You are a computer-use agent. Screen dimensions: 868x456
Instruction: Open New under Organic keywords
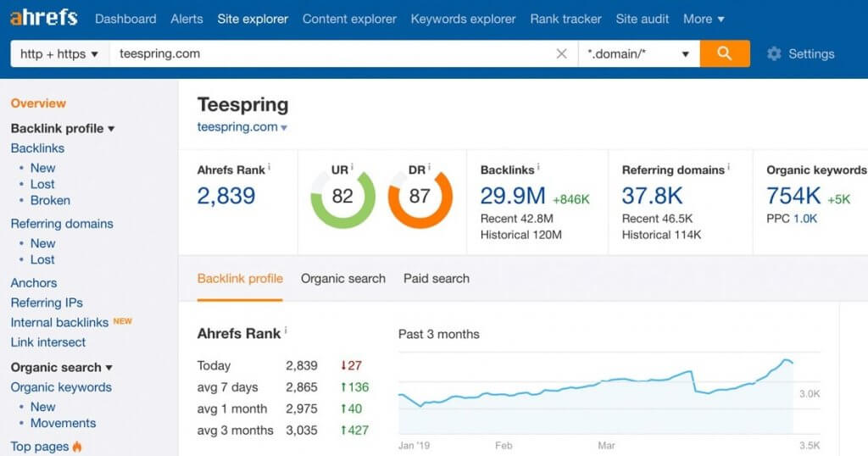[x=42, y=407]
